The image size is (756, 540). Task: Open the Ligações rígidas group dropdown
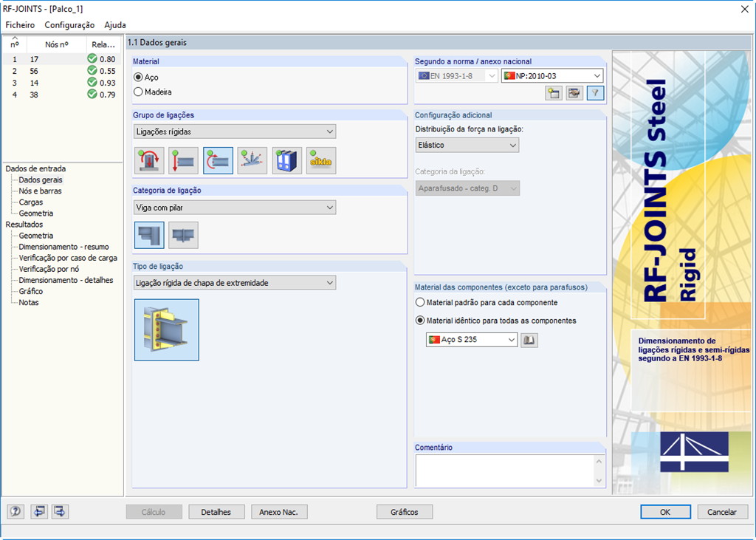pyautogui.click(x=235, y=131)
